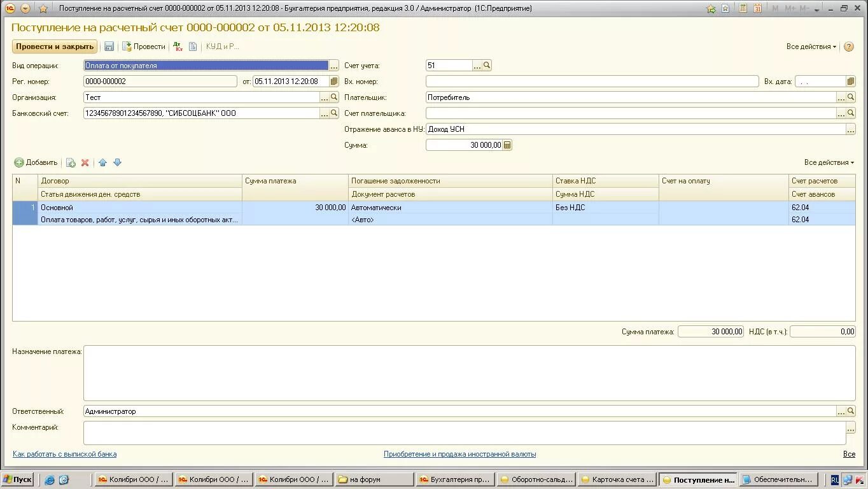Open Банковский счет selection ellipsis button
The width and height of the screenshot is (868, 489).
(325, 113)
